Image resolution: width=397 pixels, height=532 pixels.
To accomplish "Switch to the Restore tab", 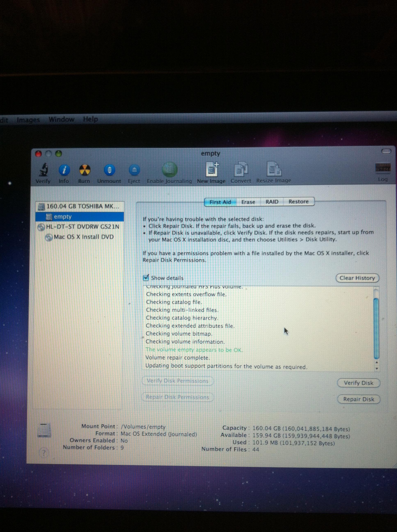I will (299, 201).
